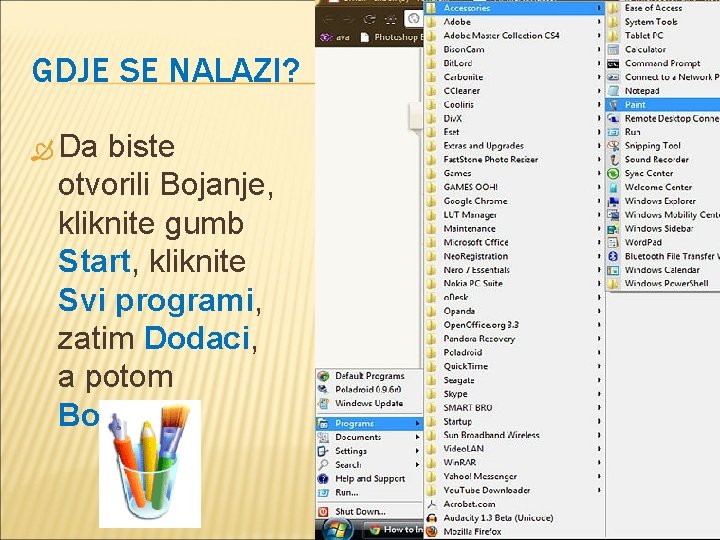Screen dimensions: 720x540
Task: Open the FastStone Photo Resizer folder
Action: click(x=513, y=159)
